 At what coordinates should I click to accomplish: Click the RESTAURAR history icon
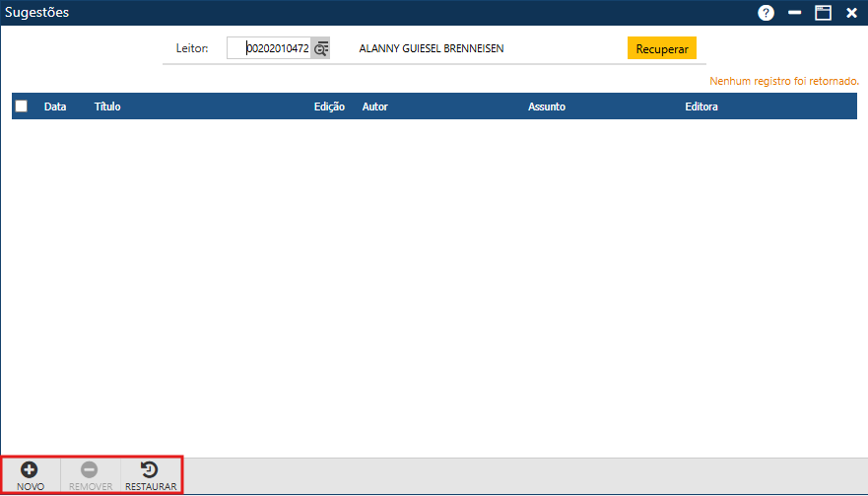(x=151, y=470)
